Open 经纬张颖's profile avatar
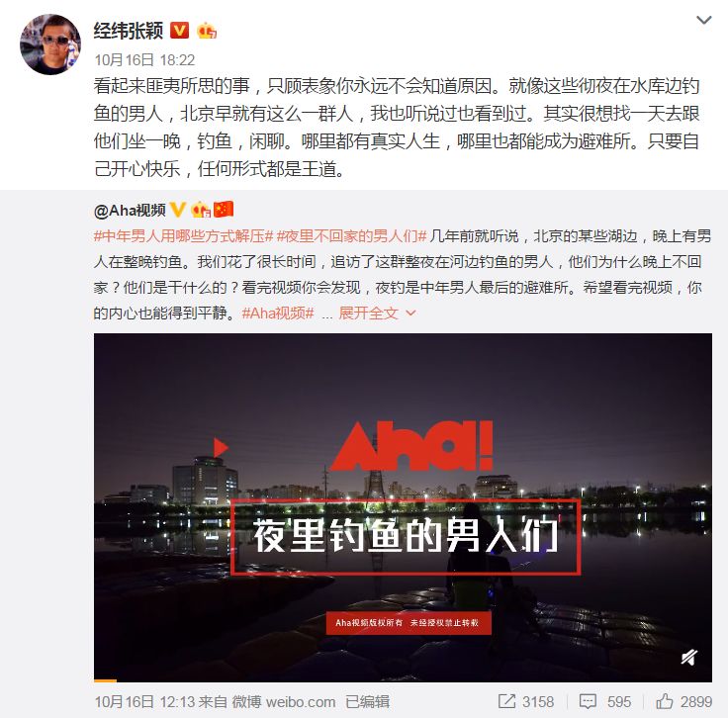This screenshot has width=728, height=718. pos(50,45)
